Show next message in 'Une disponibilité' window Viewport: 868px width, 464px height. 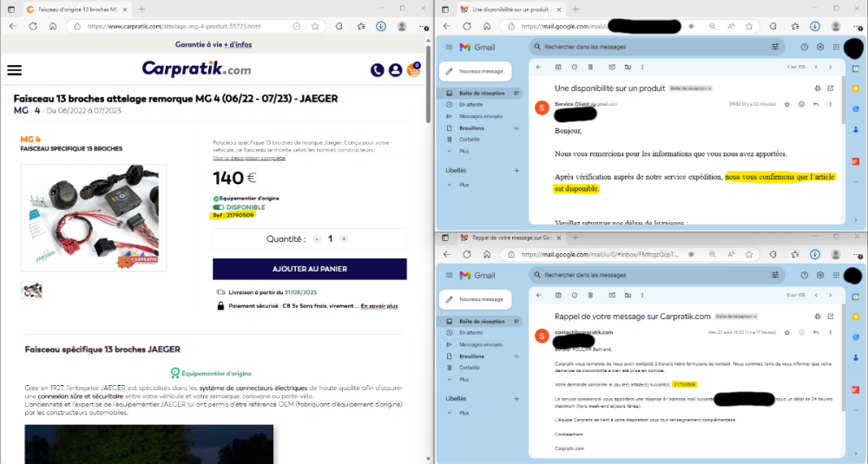click(831, 67)
